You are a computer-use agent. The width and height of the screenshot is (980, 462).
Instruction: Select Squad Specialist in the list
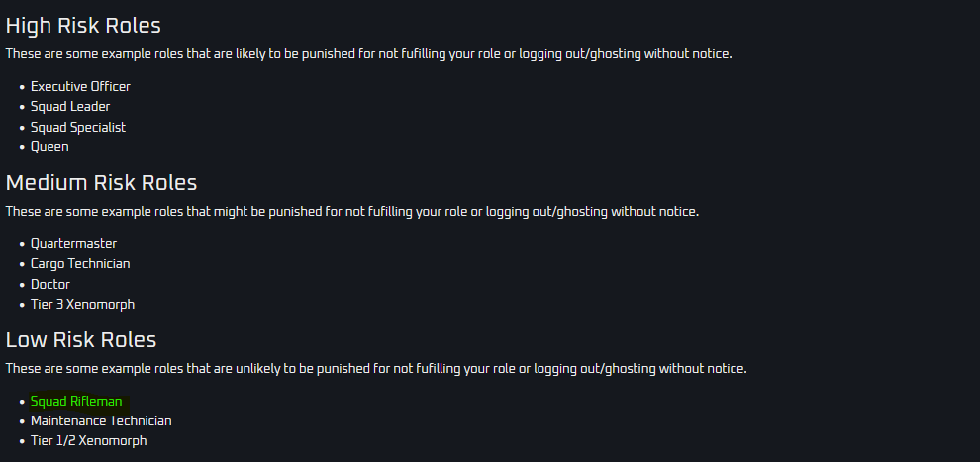[x=78, y=128]
